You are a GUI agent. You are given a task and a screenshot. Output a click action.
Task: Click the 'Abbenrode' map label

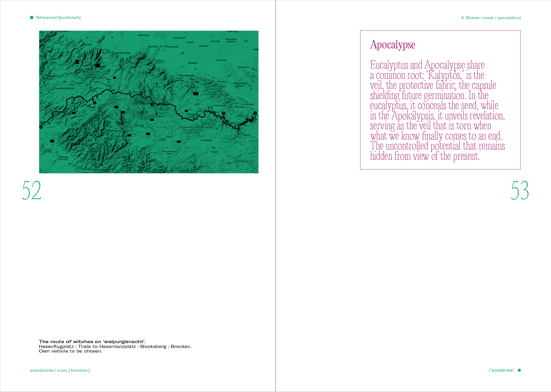point(143,35)
